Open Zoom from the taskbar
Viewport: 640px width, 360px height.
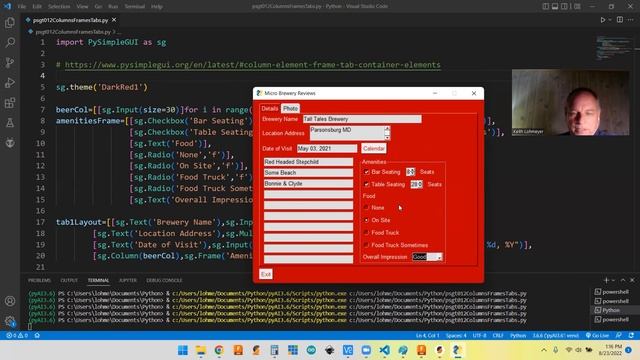(366, 350)
